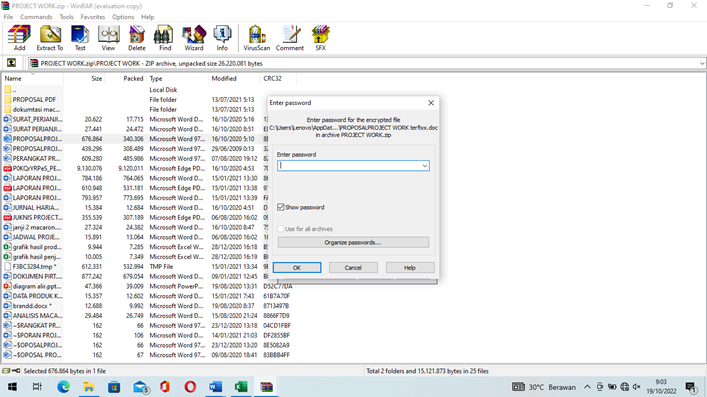Click the Delete toolbar icon
This screenshot has height=397, width=707.
pos(137,38)
